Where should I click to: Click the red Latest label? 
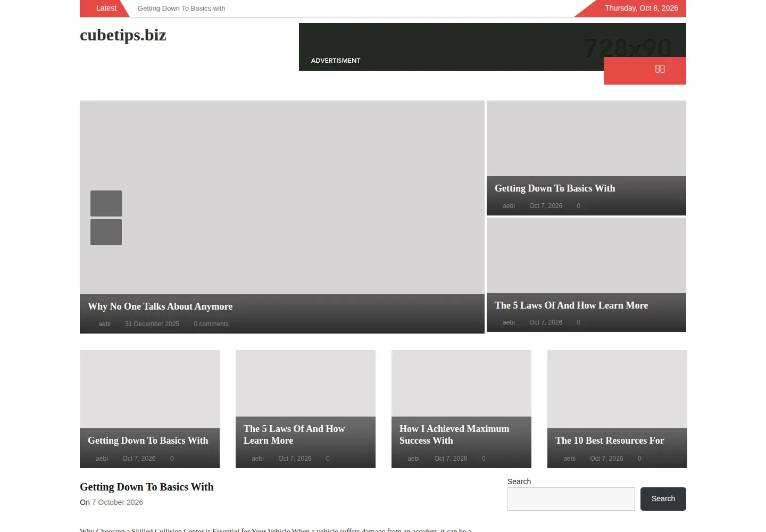[106, 8]
